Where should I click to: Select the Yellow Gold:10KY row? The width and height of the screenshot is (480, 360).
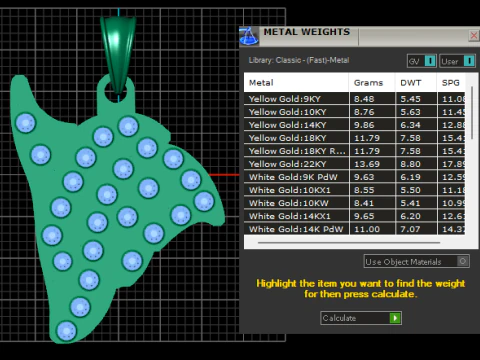tap(354, 112)
